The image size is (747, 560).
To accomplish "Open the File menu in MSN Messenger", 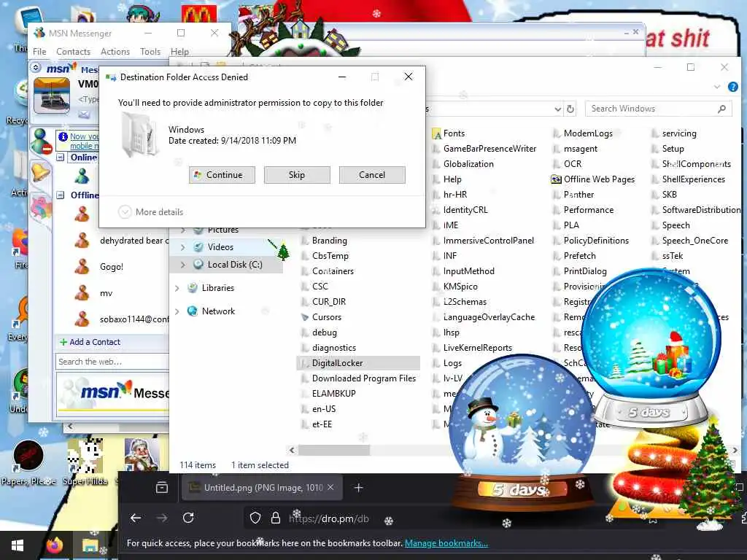I will [x=39, y=52].
